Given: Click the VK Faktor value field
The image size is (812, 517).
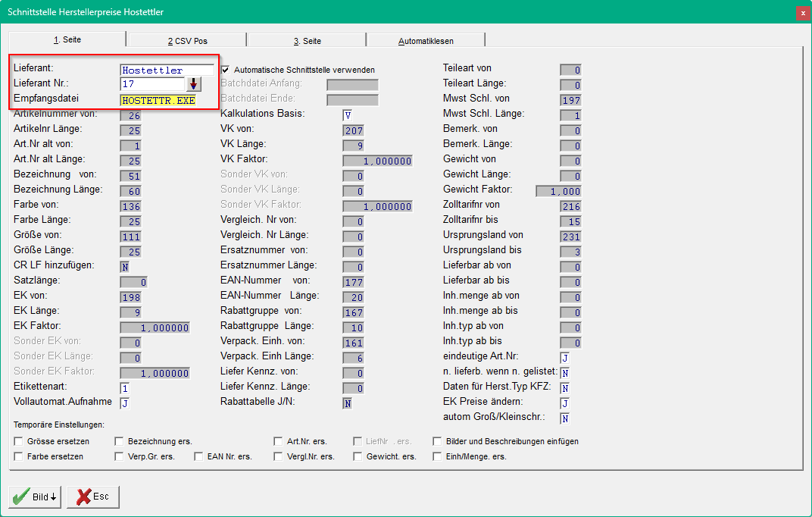Looking at the screenshot, I should pos(377,161).
